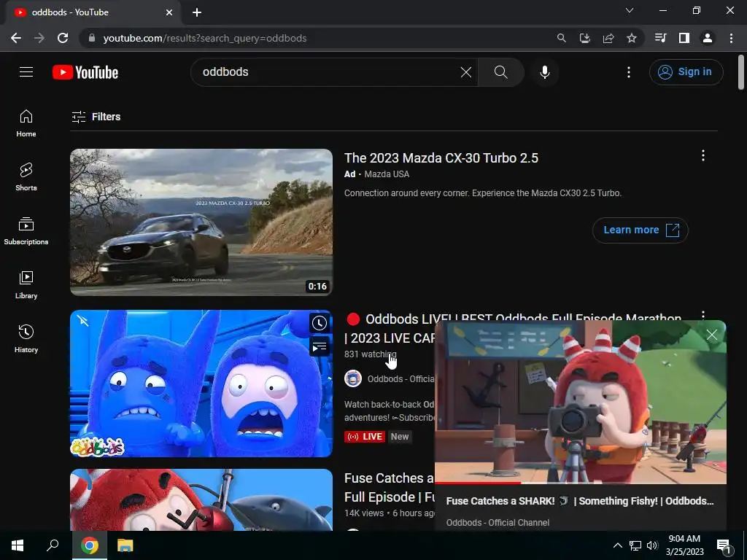Open the more options menu on the Mazda ad
Image resolution: width=747 pixels, height=560 pixels.
click(703, 156)
